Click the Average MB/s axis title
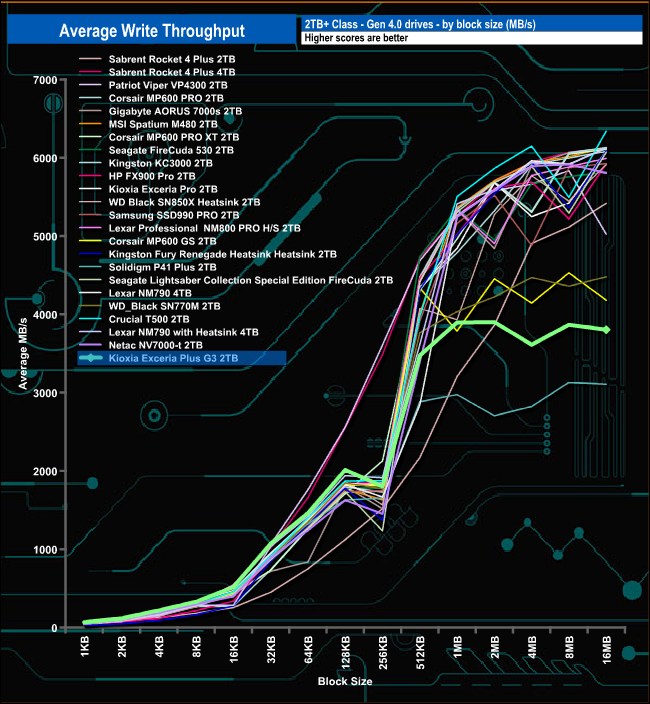Screen dimensions: 650x704 point(23,353)
